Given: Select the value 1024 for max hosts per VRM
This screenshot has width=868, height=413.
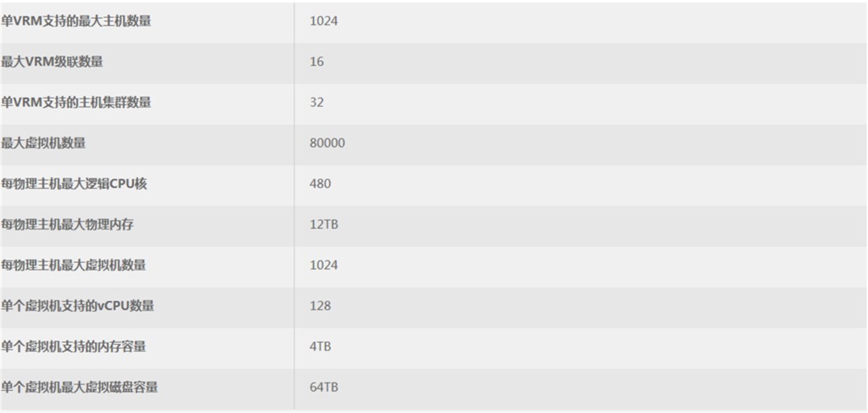Looking at the screenshot, I should coord(323,21).
